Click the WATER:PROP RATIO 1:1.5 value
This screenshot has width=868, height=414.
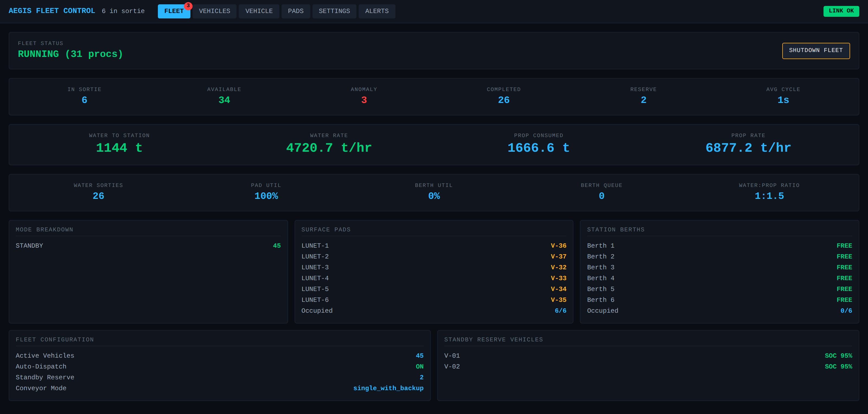(x=769, y=196)
